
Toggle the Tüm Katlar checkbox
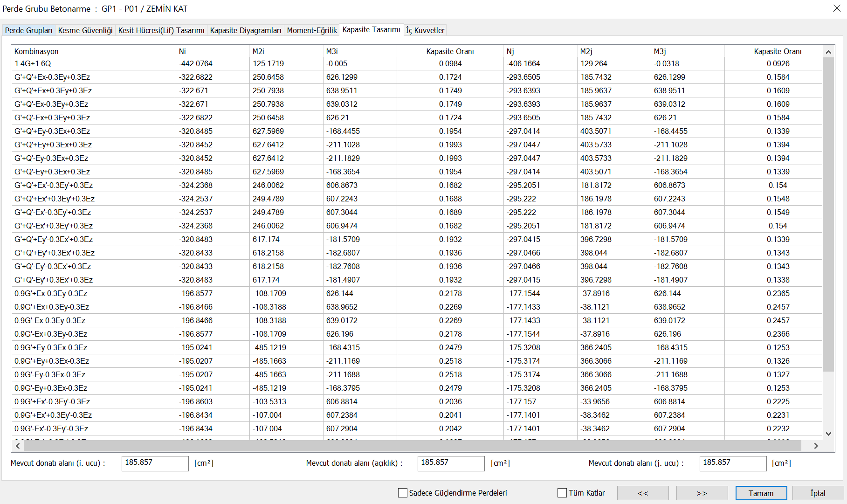click(x=562, y=493)
